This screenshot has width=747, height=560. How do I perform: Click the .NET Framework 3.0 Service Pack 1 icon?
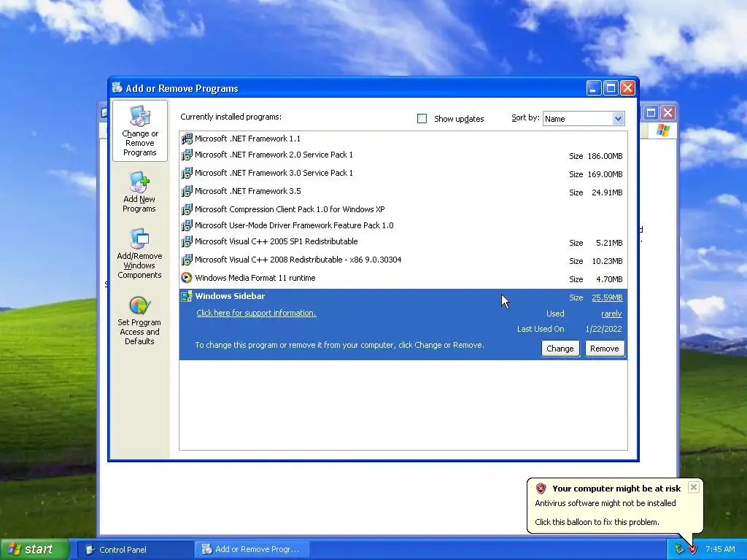(187, 173)
